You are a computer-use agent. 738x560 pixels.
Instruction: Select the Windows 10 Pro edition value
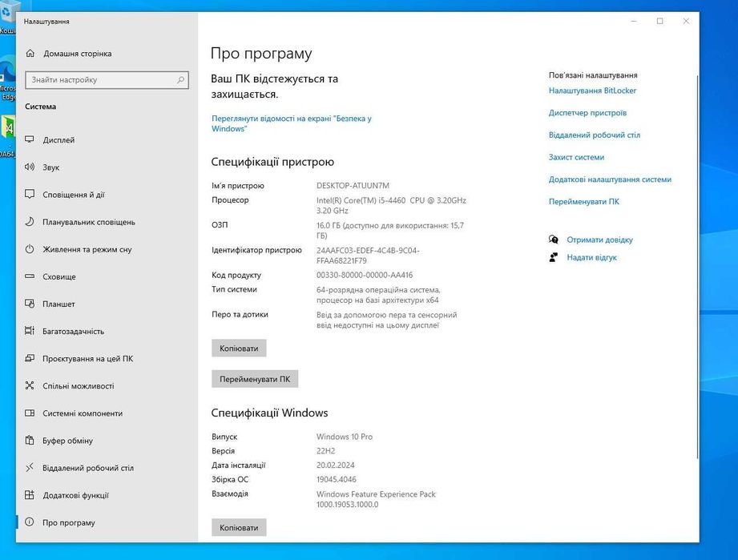pos(345,437)
